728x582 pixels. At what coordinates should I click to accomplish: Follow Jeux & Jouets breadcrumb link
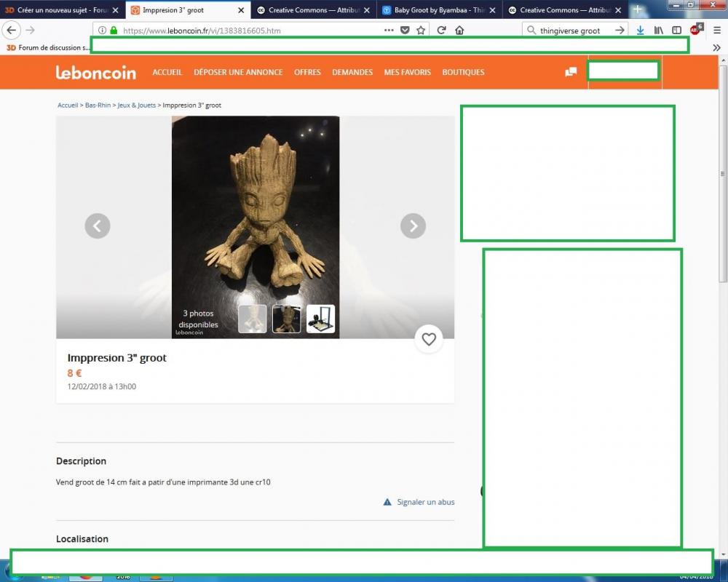[137, 105]
